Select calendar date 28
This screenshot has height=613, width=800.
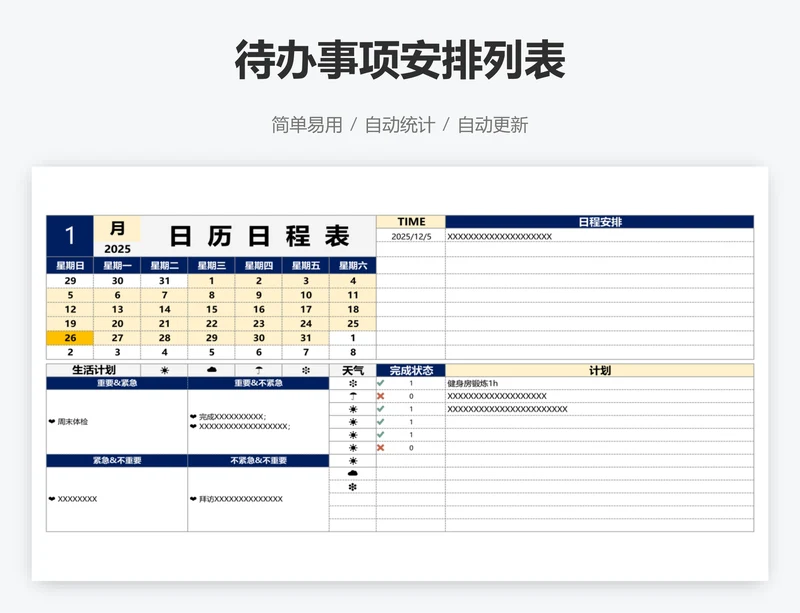(x=164, y=338)
